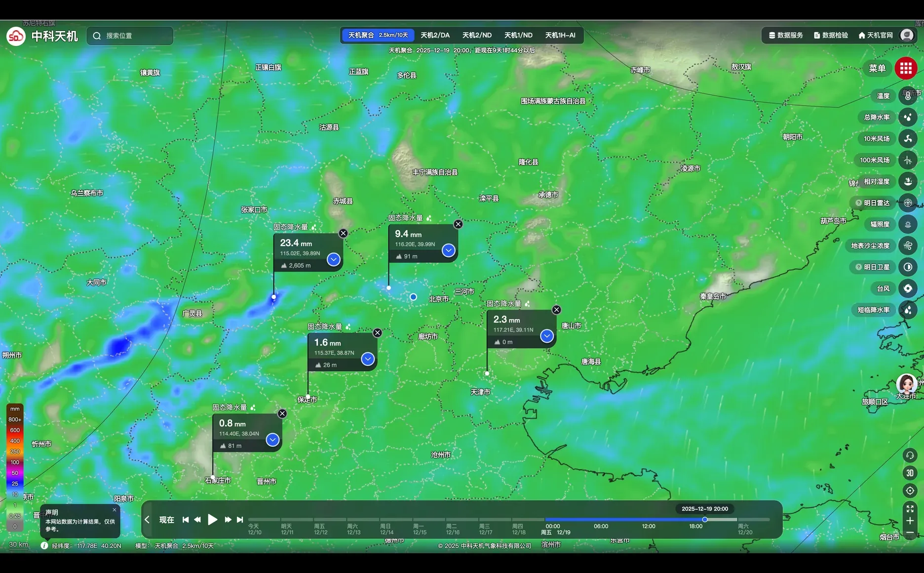Step forward with the fast-forward button

228,520
